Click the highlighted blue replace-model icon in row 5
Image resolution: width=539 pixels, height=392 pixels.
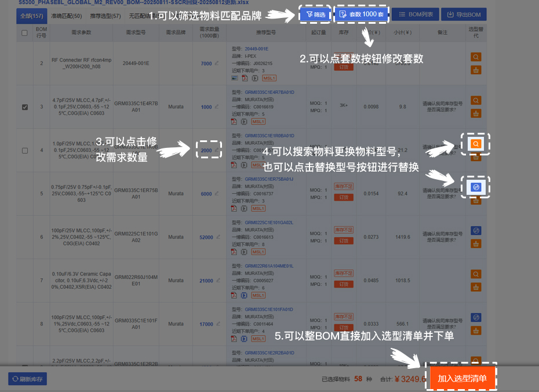476,187
